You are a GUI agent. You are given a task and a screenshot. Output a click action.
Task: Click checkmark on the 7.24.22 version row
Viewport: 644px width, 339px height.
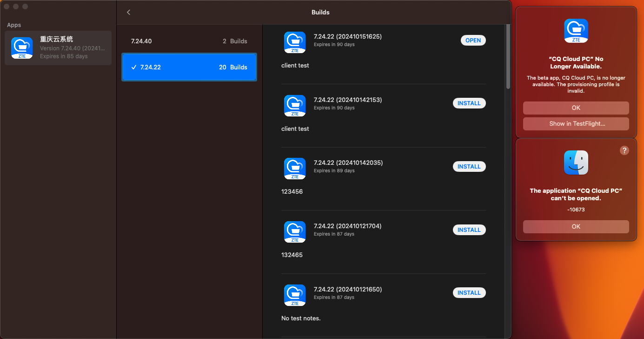(x=134, y=67)
